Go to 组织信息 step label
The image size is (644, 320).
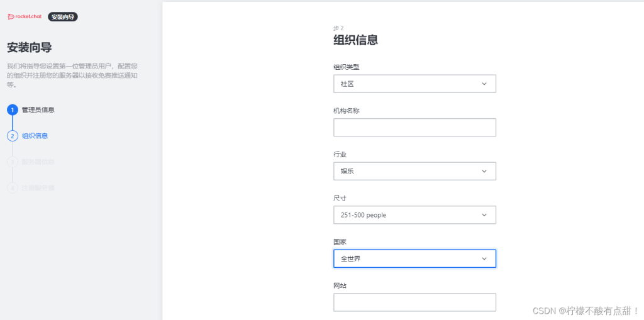click(x=35, y=136)
